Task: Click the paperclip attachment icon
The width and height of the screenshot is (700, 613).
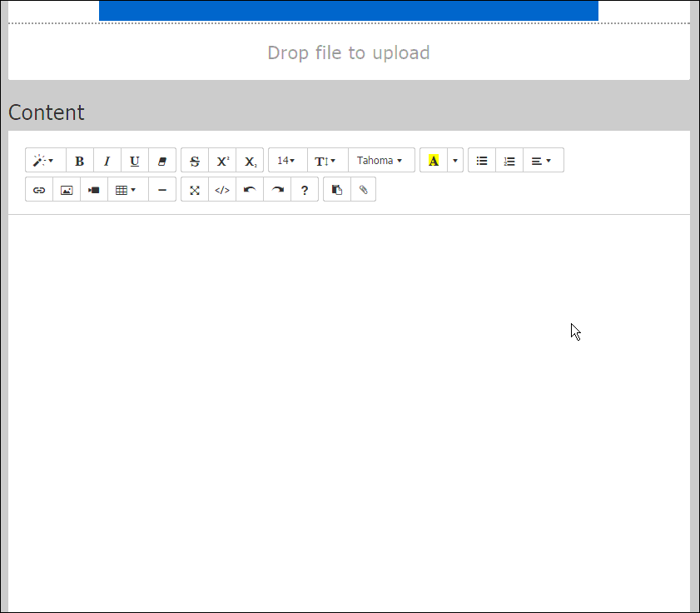Action: pos(364,190)
